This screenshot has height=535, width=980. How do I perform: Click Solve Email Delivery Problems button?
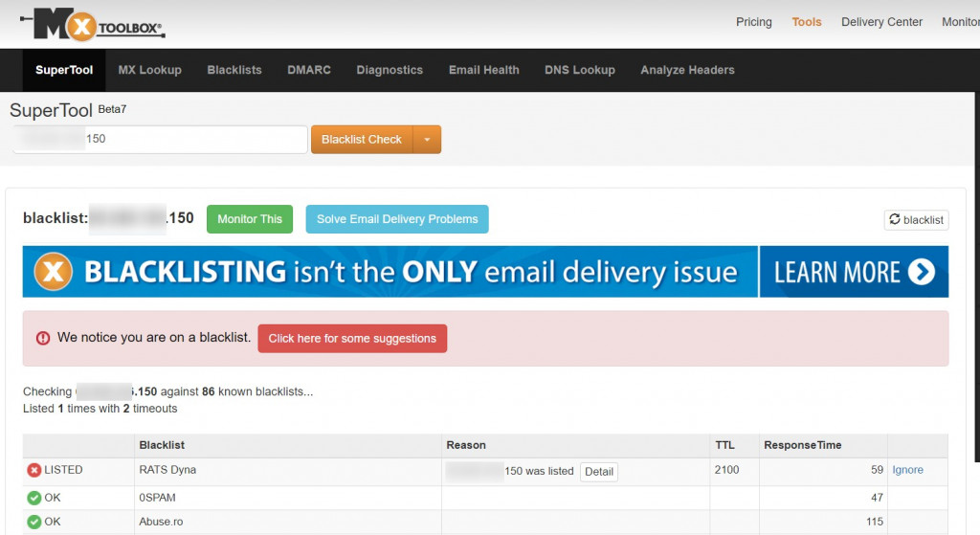[397, 219]
